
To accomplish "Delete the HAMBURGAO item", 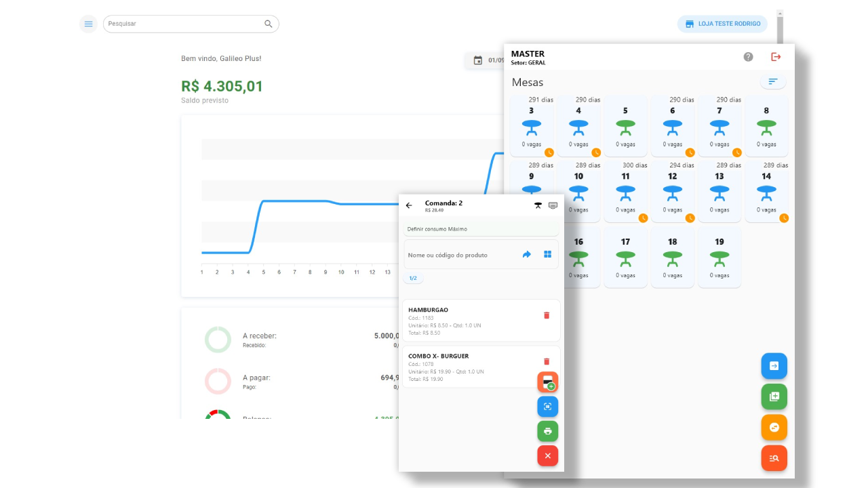I will (547, 315).
